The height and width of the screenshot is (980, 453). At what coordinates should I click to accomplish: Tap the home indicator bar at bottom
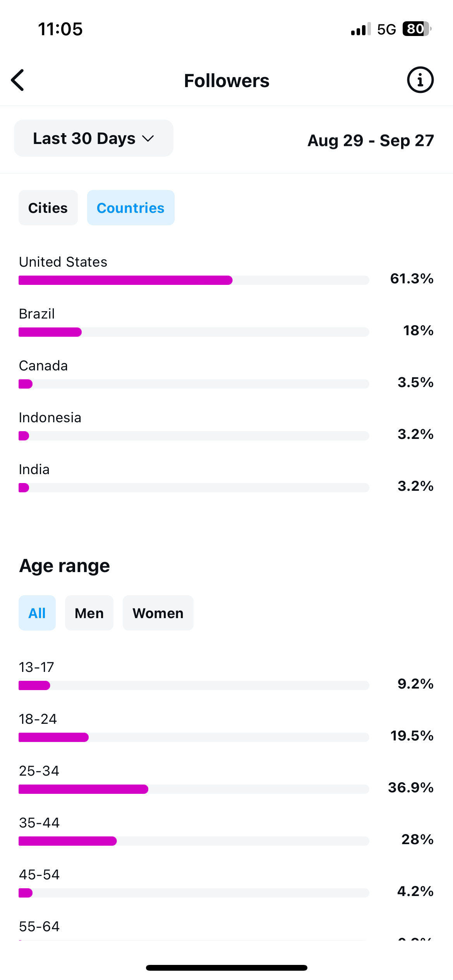click(226, 968)
